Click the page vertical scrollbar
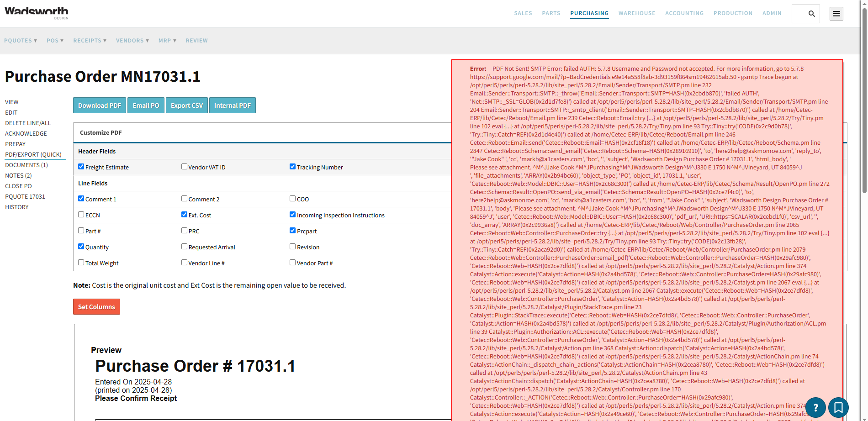This screenshot has width=868, height=421. [x=864, y=210]
